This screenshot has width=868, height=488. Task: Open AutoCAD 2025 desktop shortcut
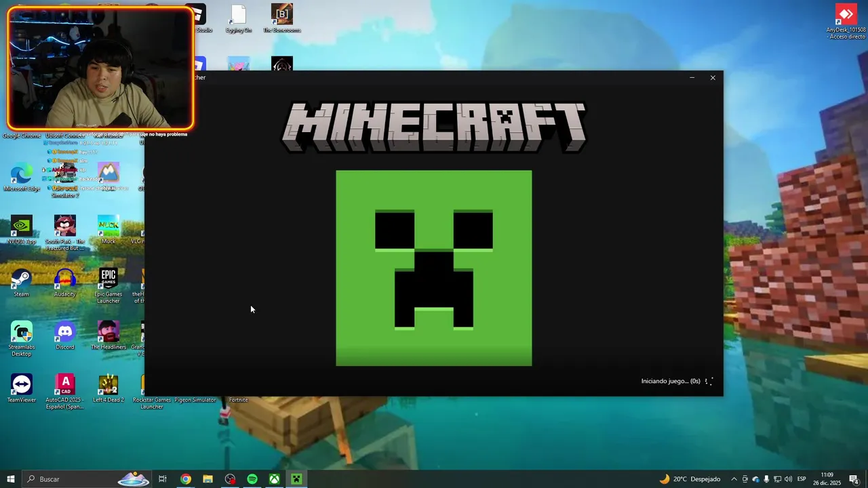(x=65, y=392)
